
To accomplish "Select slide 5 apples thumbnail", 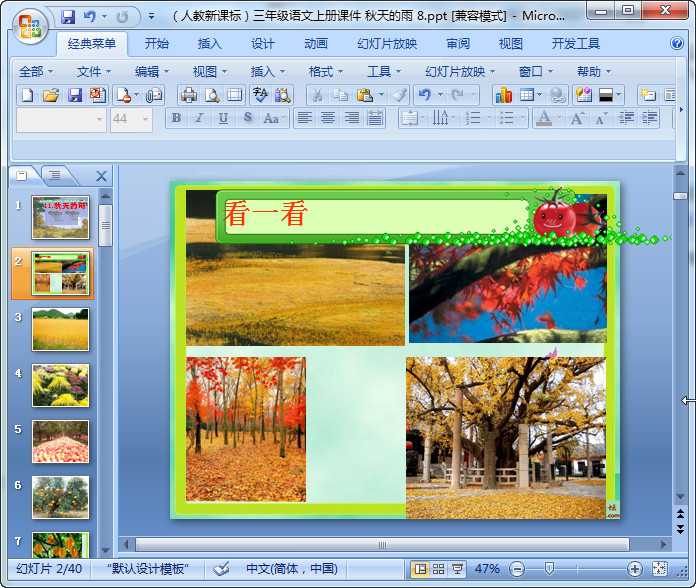I will [x=60, y=442].
